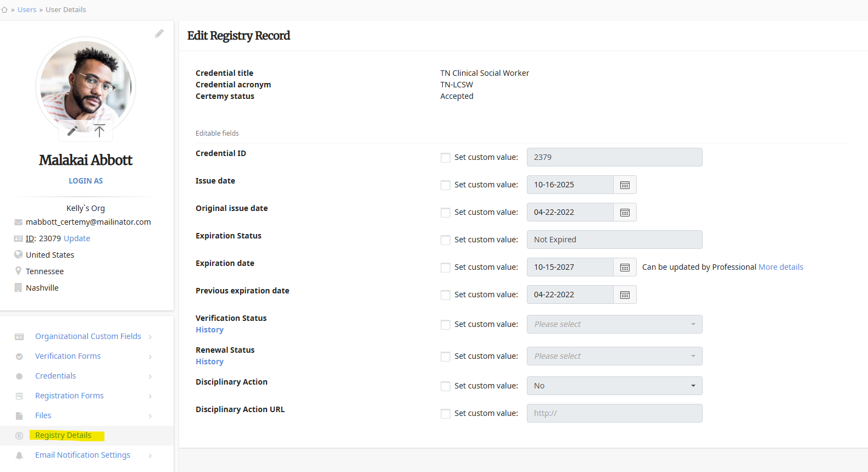Click the edit photo pencil icon
Viewport: 868px width, 472px height.
[x=73, y=131]
